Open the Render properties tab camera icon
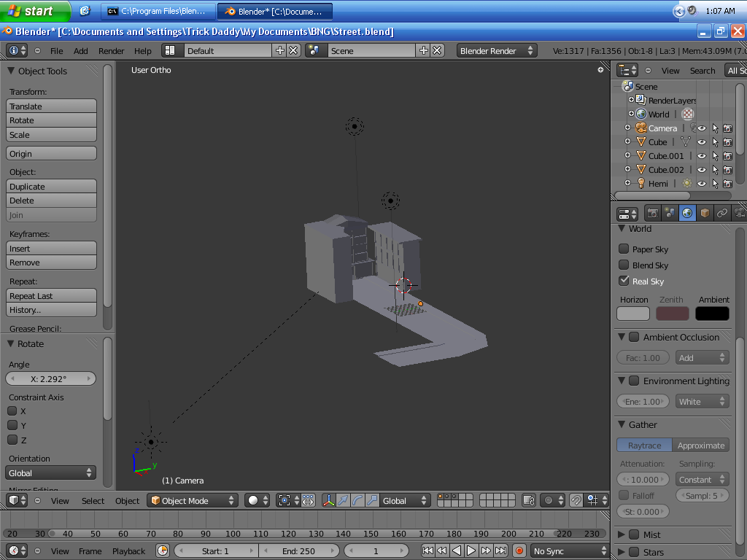The height and width of the screenshot is (560, 747). click(x=653, y=213)
